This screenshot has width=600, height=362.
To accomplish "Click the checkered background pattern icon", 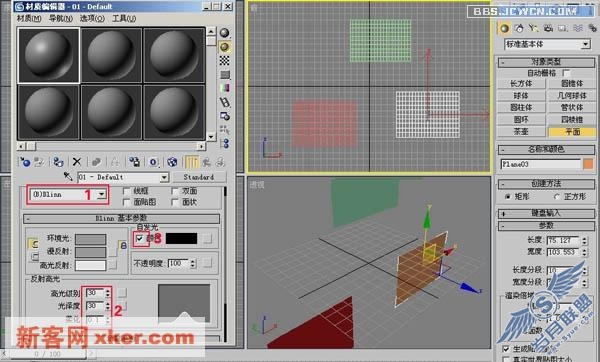I will (225, 60).
